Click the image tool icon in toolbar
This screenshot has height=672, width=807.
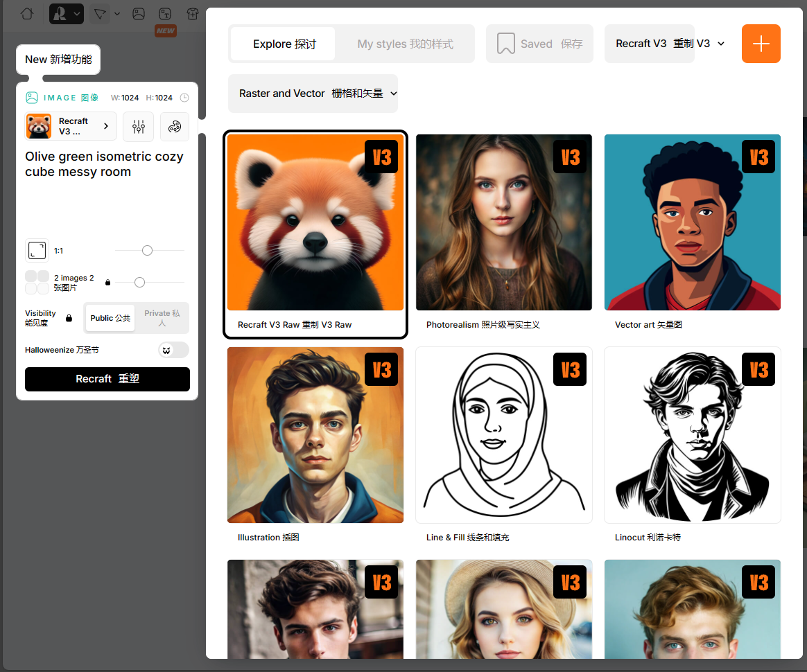[x=139, y=14]
